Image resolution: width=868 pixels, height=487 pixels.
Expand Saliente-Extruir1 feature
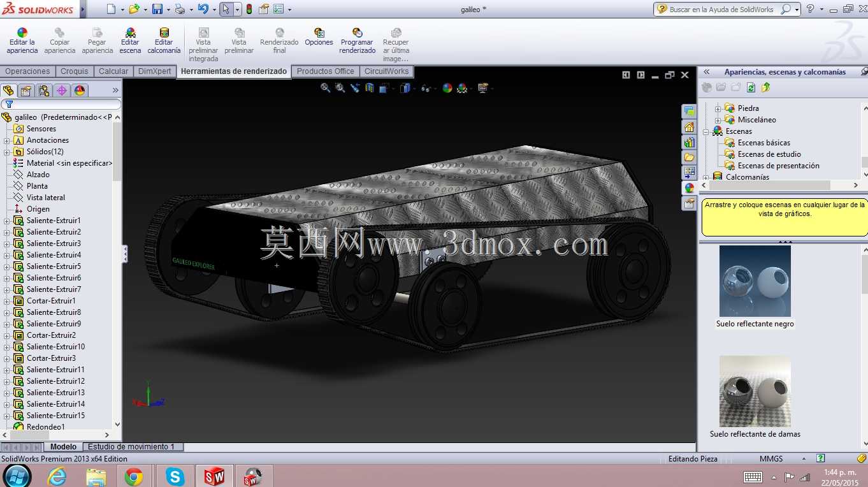(7, 221)
